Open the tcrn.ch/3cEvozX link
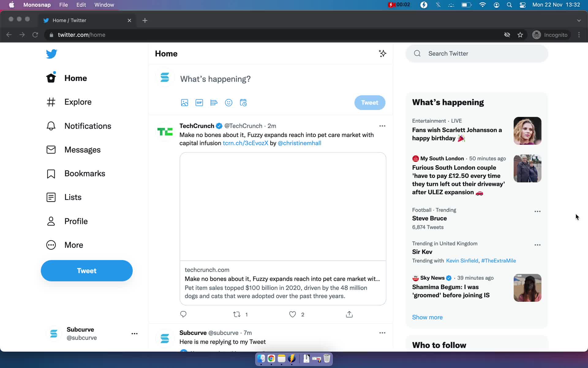This screenshot has height=368, width=588. (245, 143)
